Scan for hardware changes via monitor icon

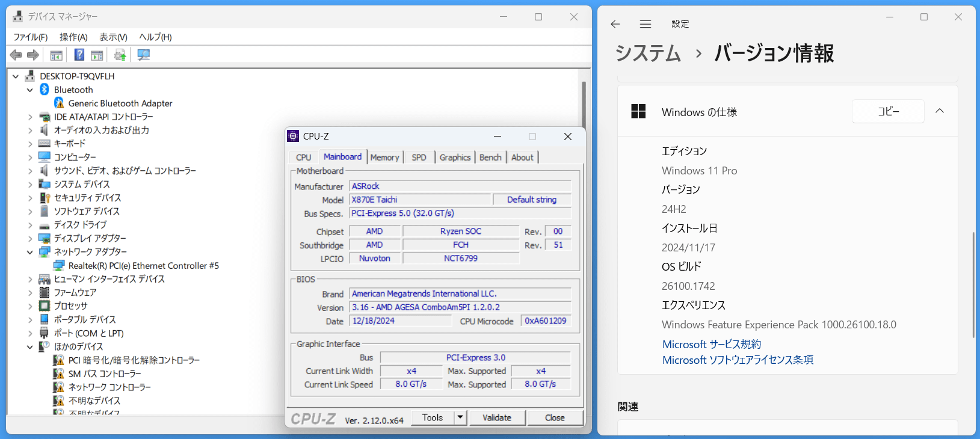pyautogui.click(x=143, y=55)
